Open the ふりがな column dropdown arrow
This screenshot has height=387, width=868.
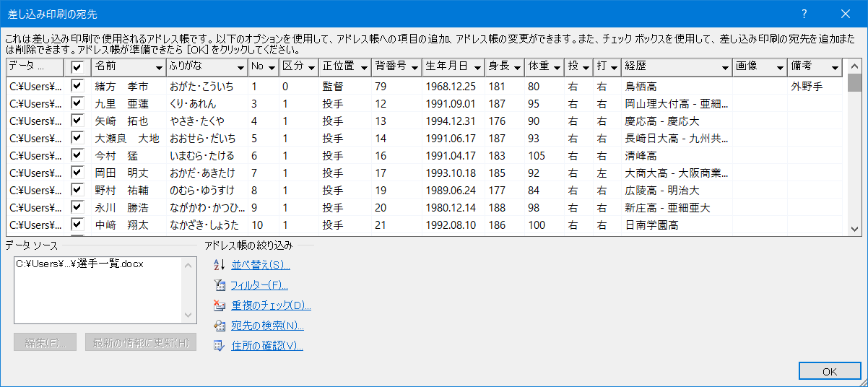240,67
